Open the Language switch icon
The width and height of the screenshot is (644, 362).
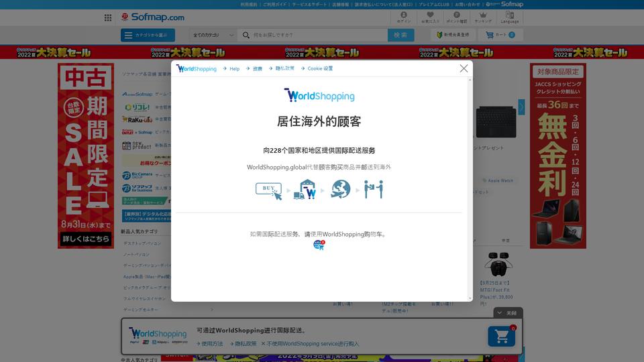(x=510, y=17)
